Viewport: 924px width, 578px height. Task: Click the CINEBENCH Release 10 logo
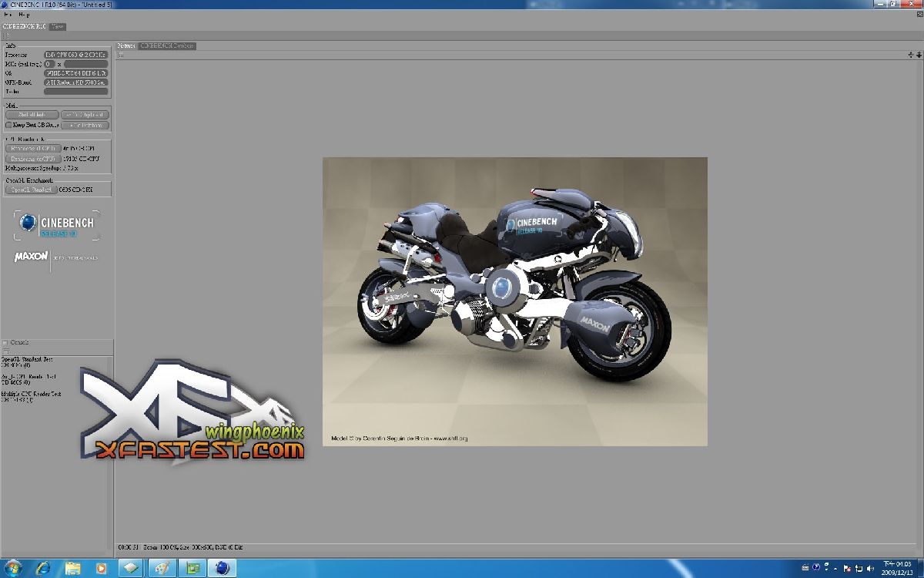pyautogui.click(x=58, y=225)
